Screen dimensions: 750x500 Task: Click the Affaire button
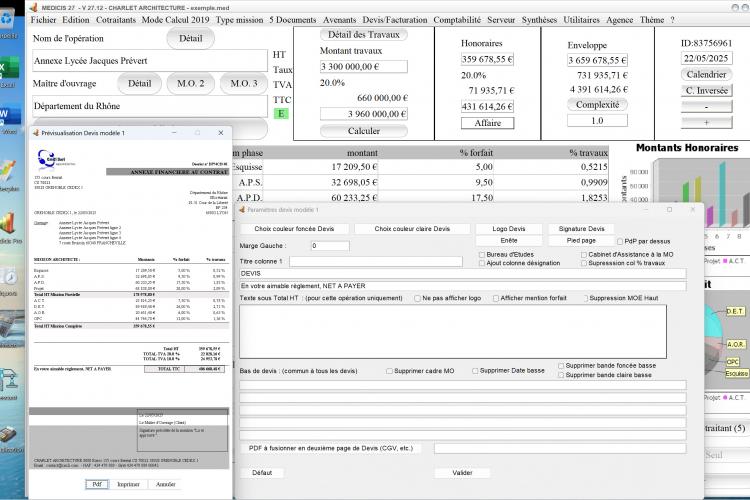487,123
